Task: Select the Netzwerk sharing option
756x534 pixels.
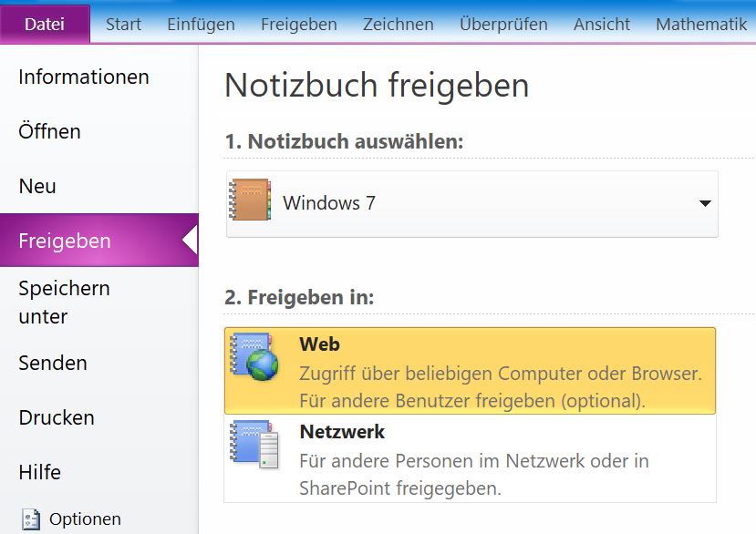Action: [x=470, y=458]
